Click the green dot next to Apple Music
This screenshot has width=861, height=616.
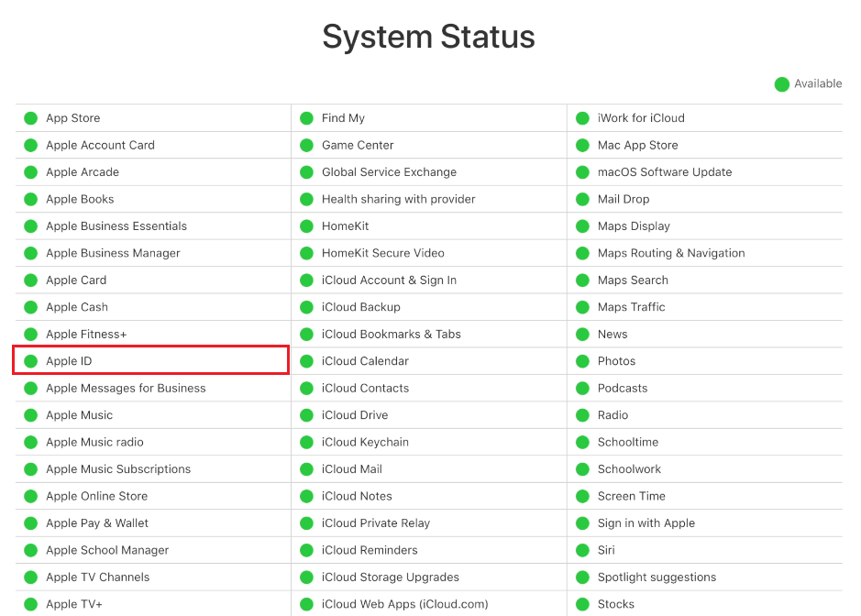30,415
